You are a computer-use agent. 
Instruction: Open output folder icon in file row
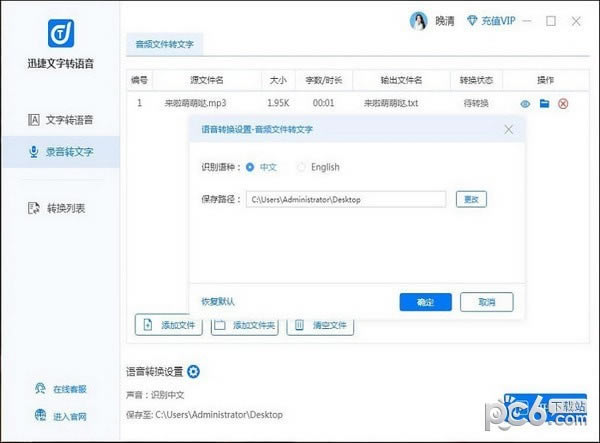tap(544, 103)
